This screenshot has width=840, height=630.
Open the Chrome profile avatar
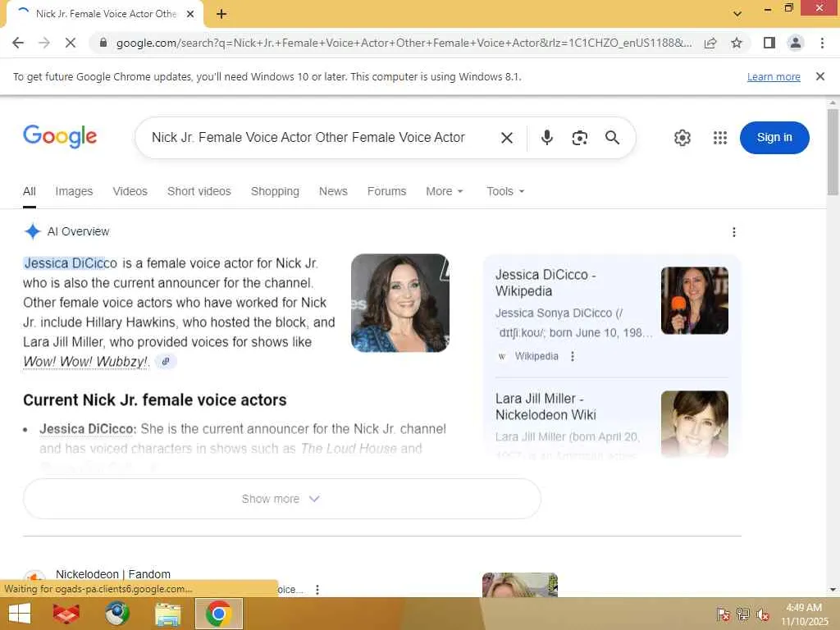tap(796, 43)
